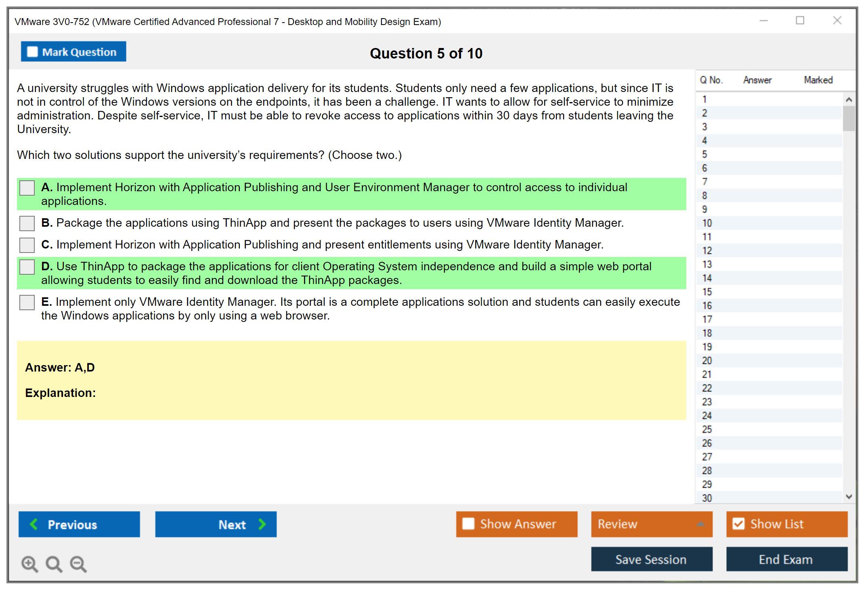Enable the Show Answer option

[x=468, y=524]
